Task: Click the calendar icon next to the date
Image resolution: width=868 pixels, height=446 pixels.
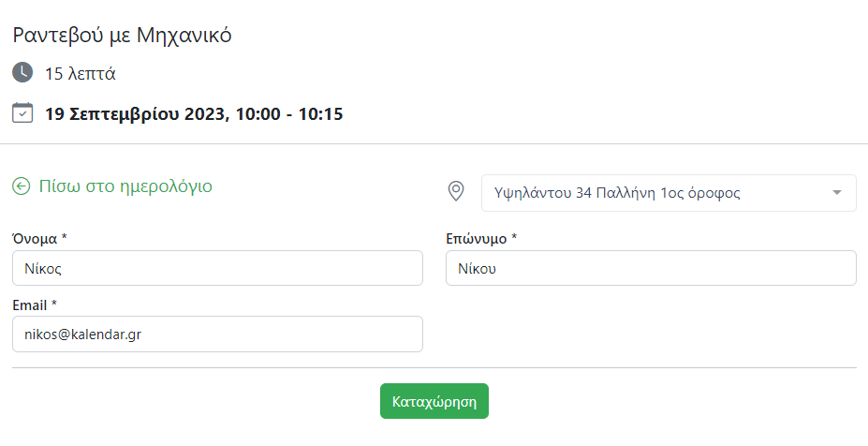Action: click(x=22, y=113)
